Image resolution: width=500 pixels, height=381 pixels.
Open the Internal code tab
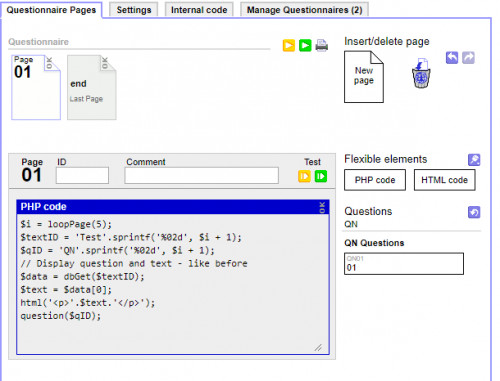(x=199, y=10)
